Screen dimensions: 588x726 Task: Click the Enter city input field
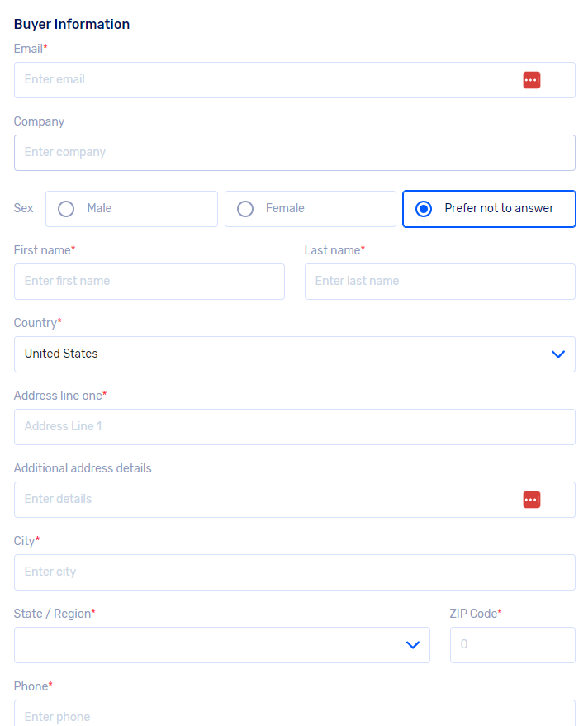click(294, 572)
